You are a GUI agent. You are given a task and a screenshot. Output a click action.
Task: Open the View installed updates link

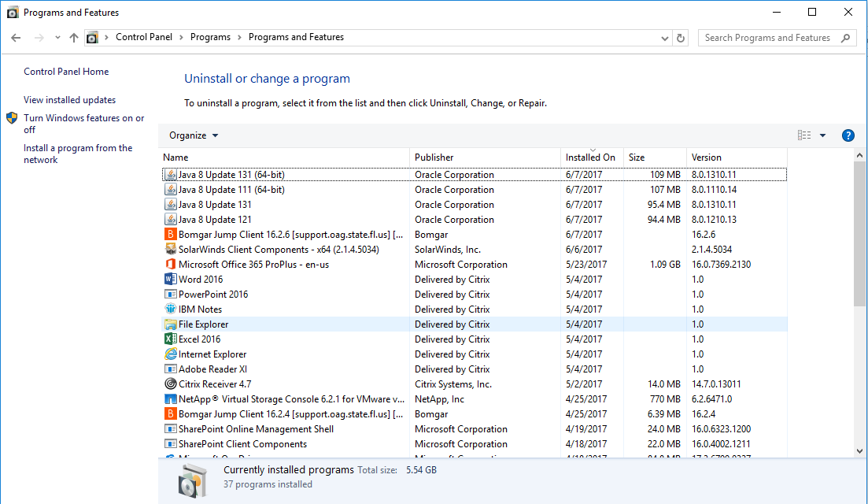70,100
